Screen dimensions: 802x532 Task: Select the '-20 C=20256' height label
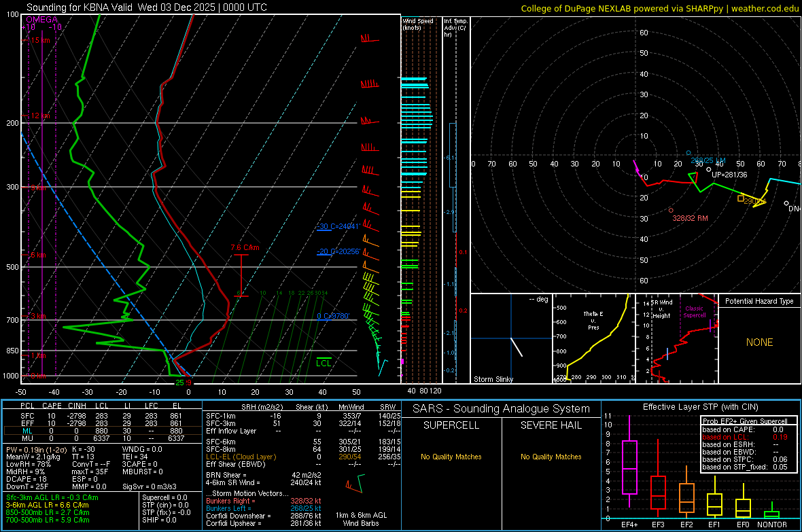click(338, 251)
